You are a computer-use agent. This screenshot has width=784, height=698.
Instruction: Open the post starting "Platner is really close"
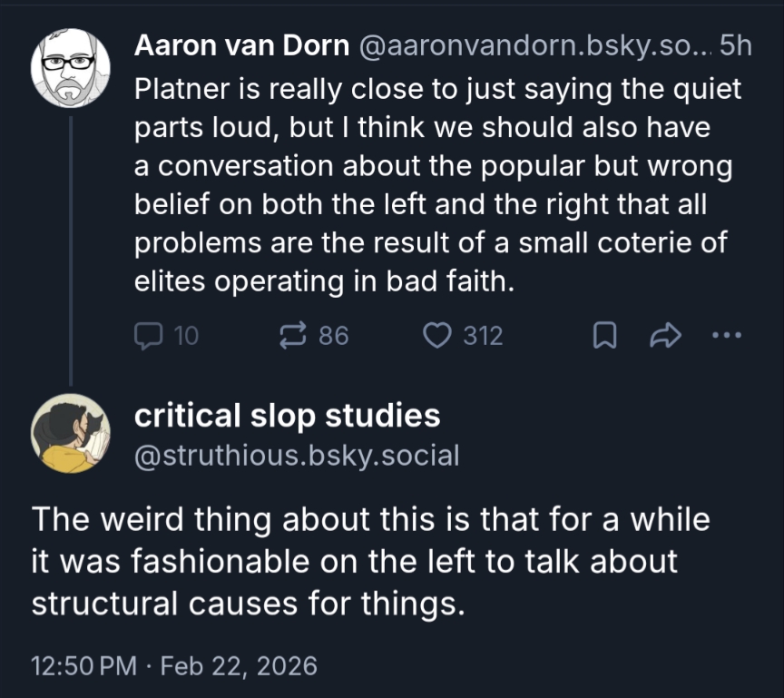436,186
